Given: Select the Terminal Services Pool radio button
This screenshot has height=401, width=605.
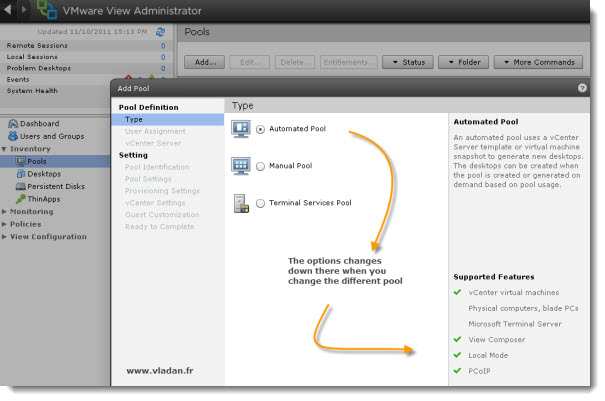Looking at the screenshot, I should [x=260, y=203].
